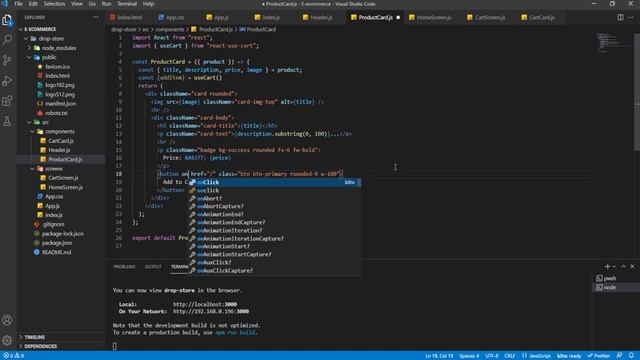Viewport: 640px width, 360px height.
Task: Open the Edit menu
Action: pos(33,4)
